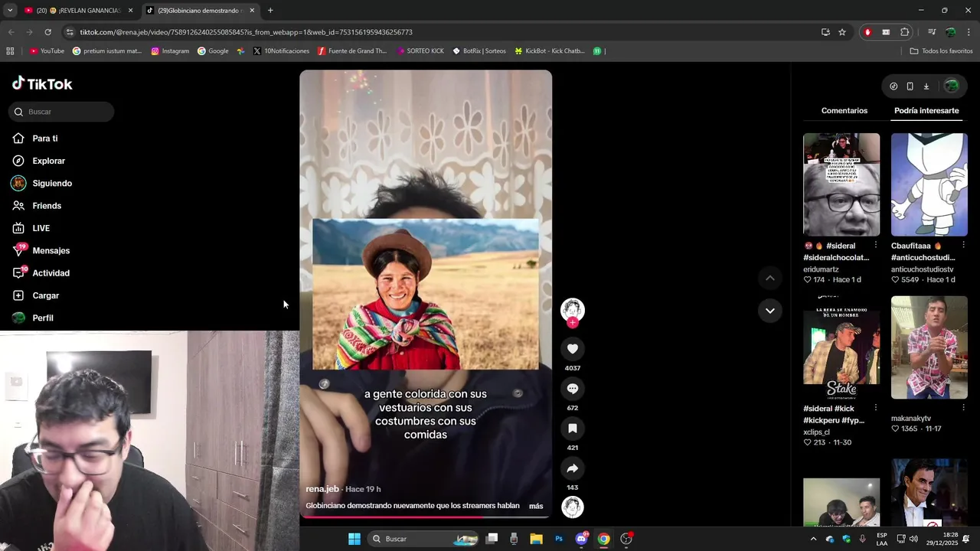Open the makanakytv suggested video thumbnail
Screen dimensions: 980x551
click(x=929, y=347)
